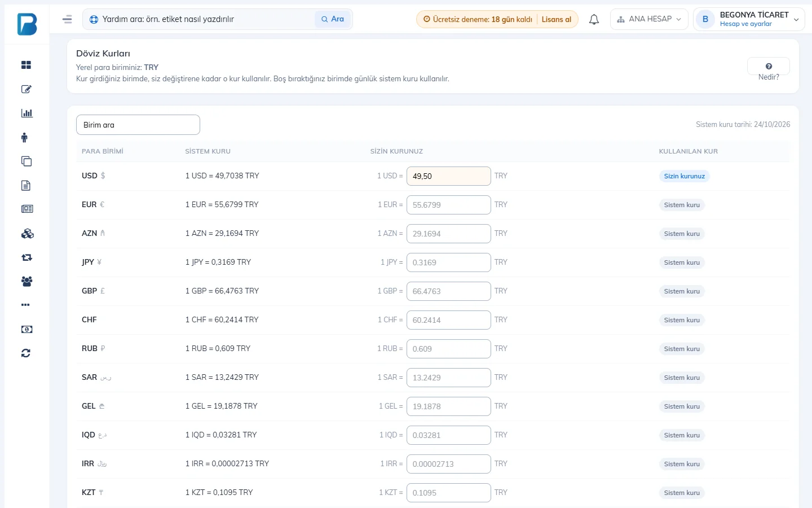Open the users group icon in sidebar
This screenshot has height=508, width=812.
click(x=27, y=281)
